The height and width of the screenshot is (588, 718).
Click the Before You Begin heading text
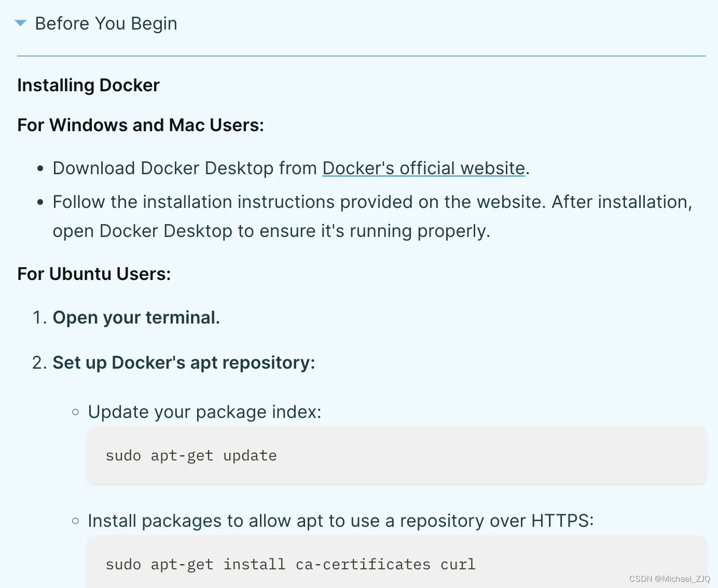coord(106,24)
